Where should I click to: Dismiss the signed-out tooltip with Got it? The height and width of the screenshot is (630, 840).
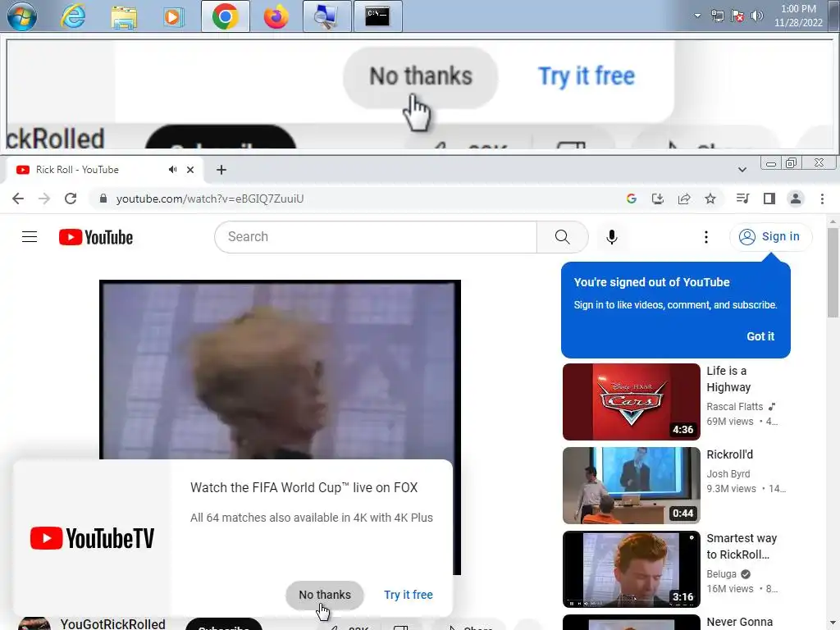760,336
